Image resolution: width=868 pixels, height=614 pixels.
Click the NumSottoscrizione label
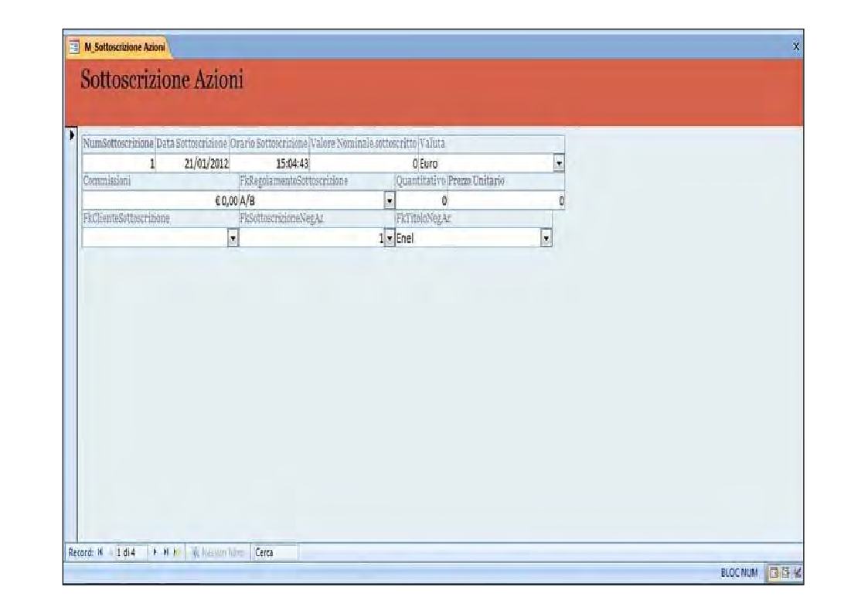click(x=118, y=143)
